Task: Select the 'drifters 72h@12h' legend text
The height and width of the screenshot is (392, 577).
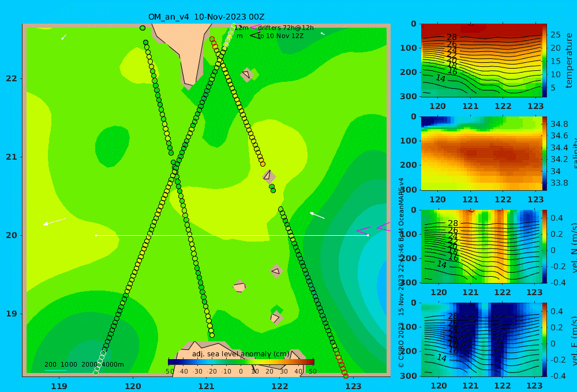Action: [x=286, y=28]
